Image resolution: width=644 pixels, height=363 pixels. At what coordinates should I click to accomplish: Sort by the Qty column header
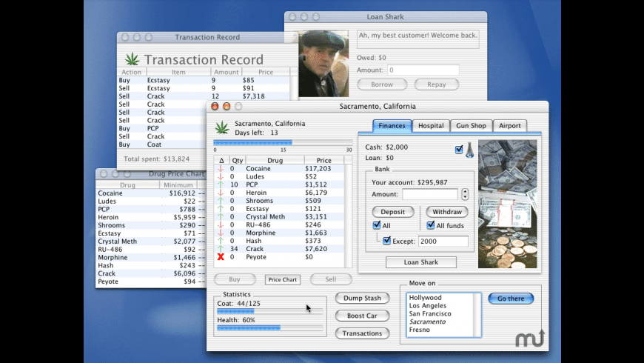pyautogui.click(x=237, y=160)
